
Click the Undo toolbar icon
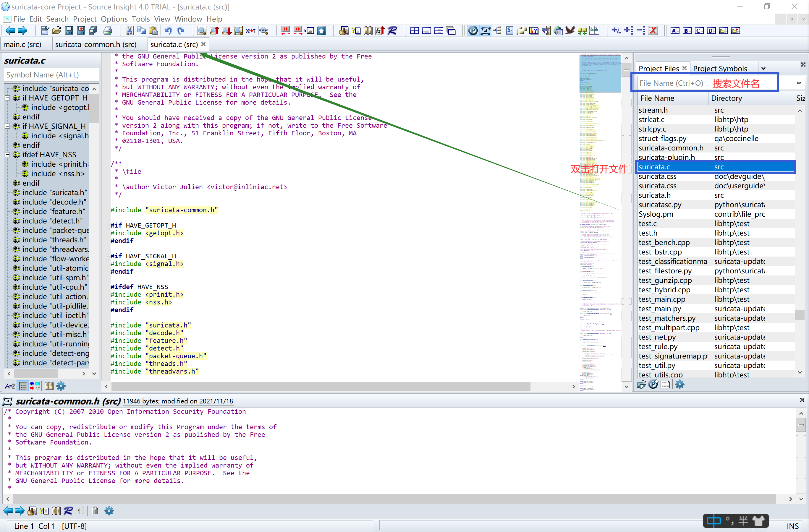[168, 30]
